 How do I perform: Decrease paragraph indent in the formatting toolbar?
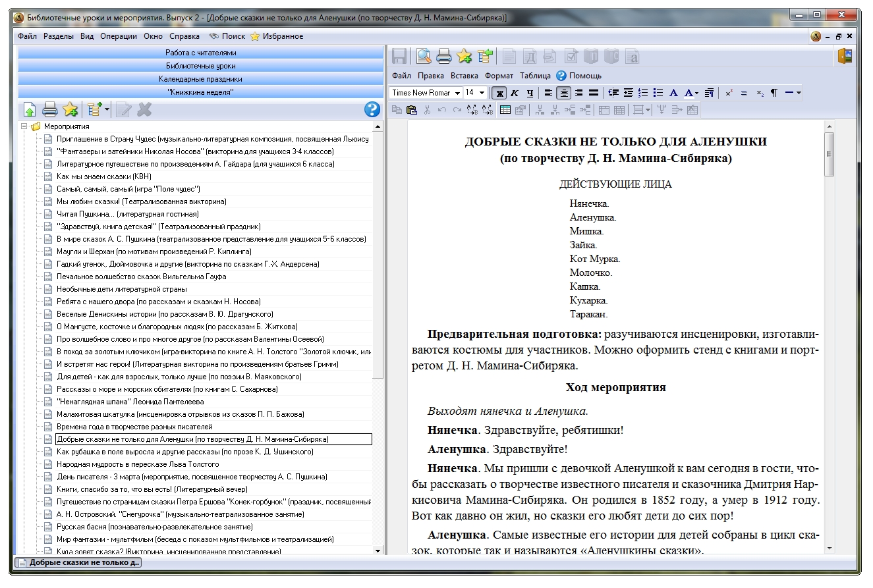click(x=613, y=93)
